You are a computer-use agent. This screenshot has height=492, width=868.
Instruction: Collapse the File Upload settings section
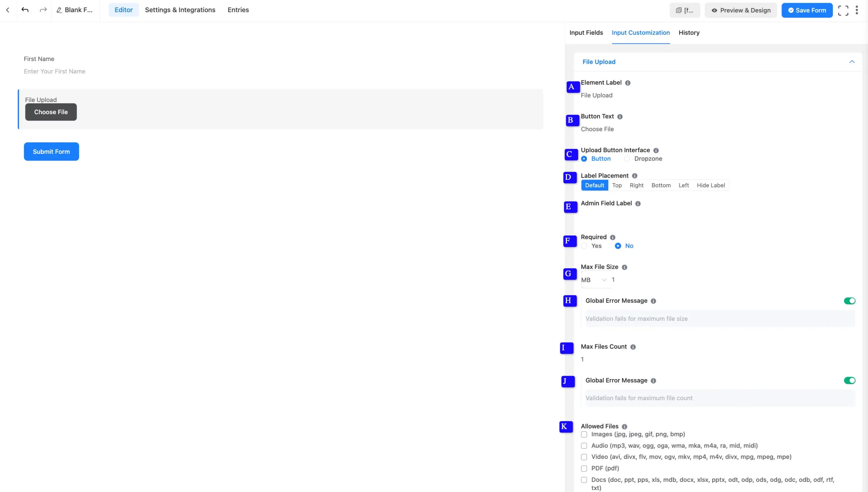[x=852, y=62]
